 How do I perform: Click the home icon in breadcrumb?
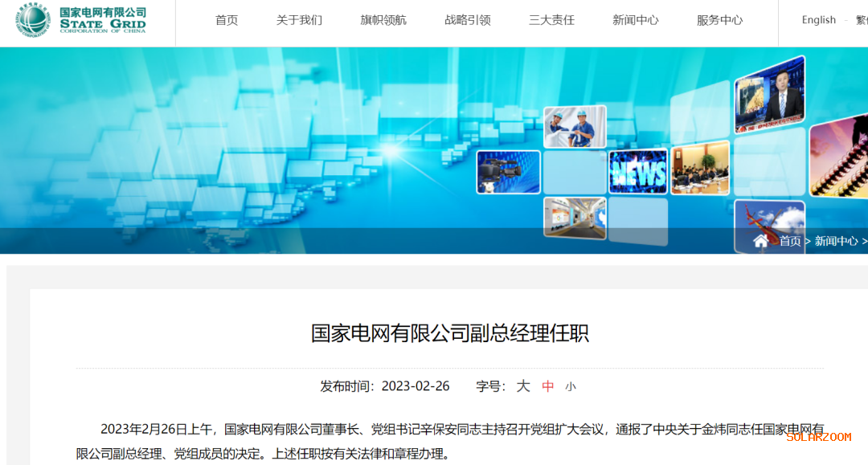coord(760,240)
